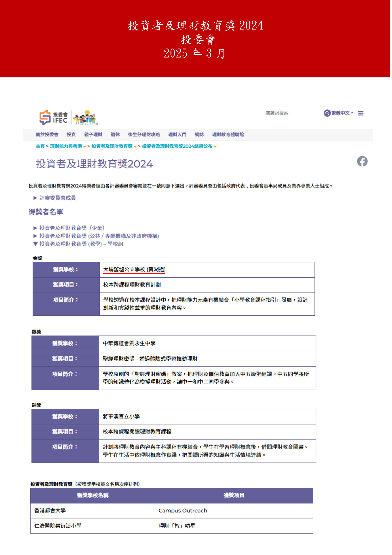This screenshot has height=555, width=392.
Task: Collapse the (教學) – 學校組 section
Action: 78,244
